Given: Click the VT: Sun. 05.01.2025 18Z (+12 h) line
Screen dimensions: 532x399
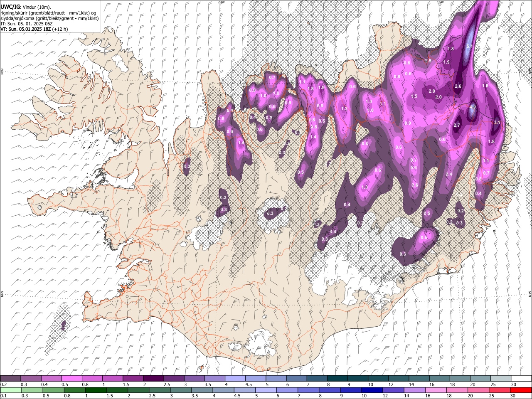Looking at the screenshot, I should click(x=34, y=29).
